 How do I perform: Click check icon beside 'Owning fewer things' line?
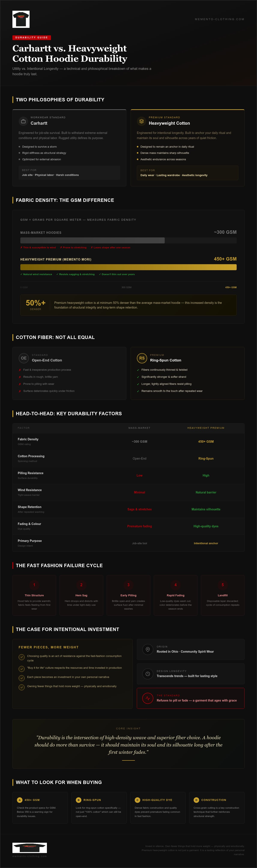22,687
